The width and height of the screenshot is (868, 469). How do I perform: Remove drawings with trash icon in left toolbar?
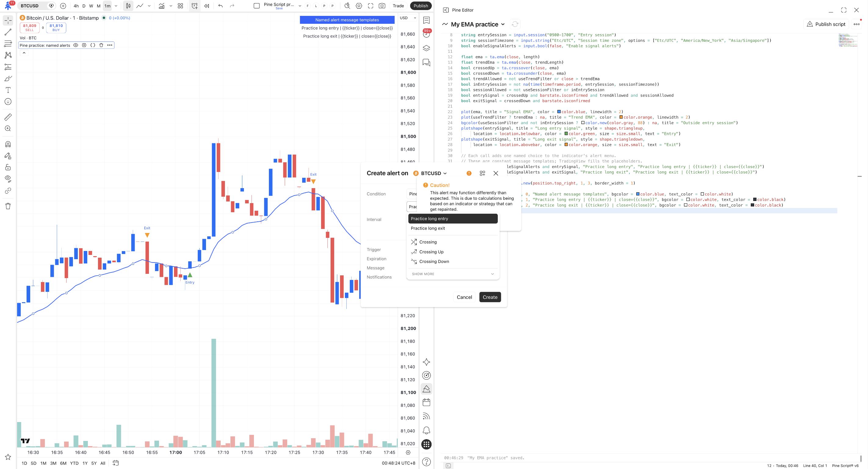pyautogui.click(x=8, y=206)
